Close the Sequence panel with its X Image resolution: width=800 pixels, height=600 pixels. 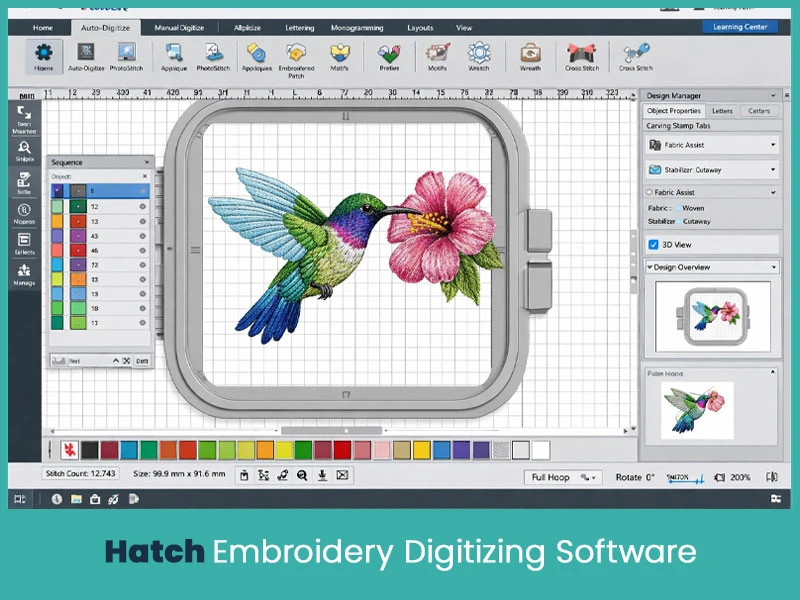(147, 162)
